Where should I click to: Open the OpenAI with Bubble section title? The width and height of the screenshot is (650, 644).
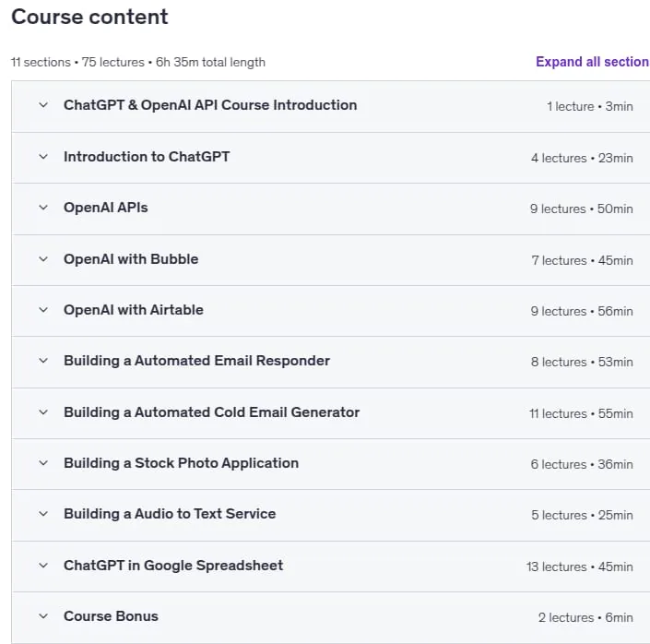click(x=131, y=259)
